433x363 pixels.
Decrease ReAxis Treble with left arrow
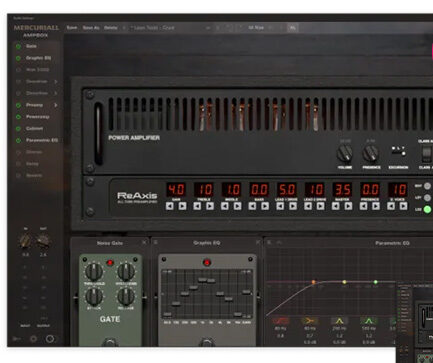coord(197,206)
